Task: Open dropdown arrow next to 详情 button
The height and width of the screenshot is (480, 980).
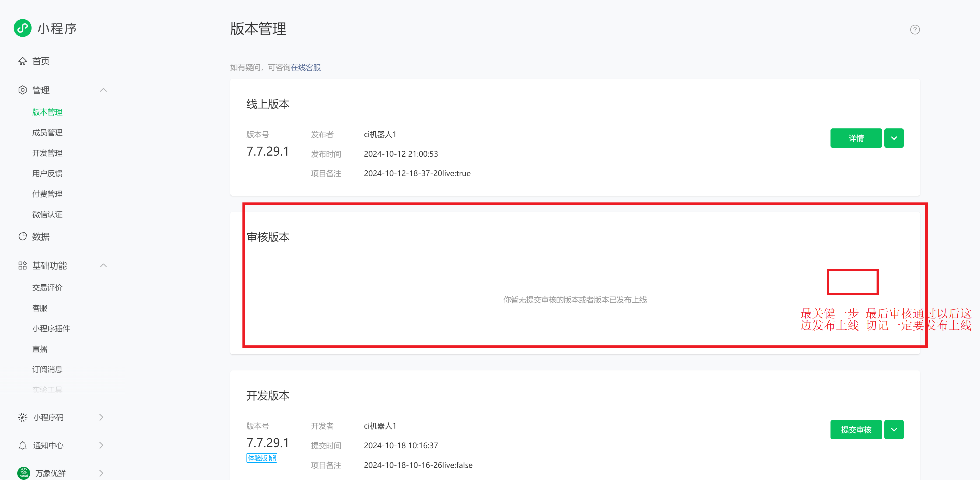Action: click(x=894, y=138)
